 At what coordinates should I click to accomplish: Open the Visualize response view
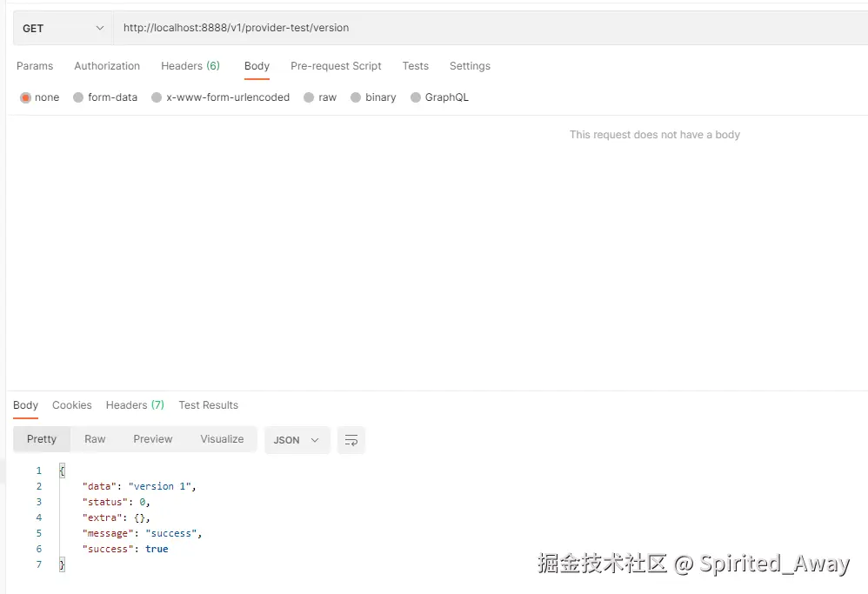point(222,439)
